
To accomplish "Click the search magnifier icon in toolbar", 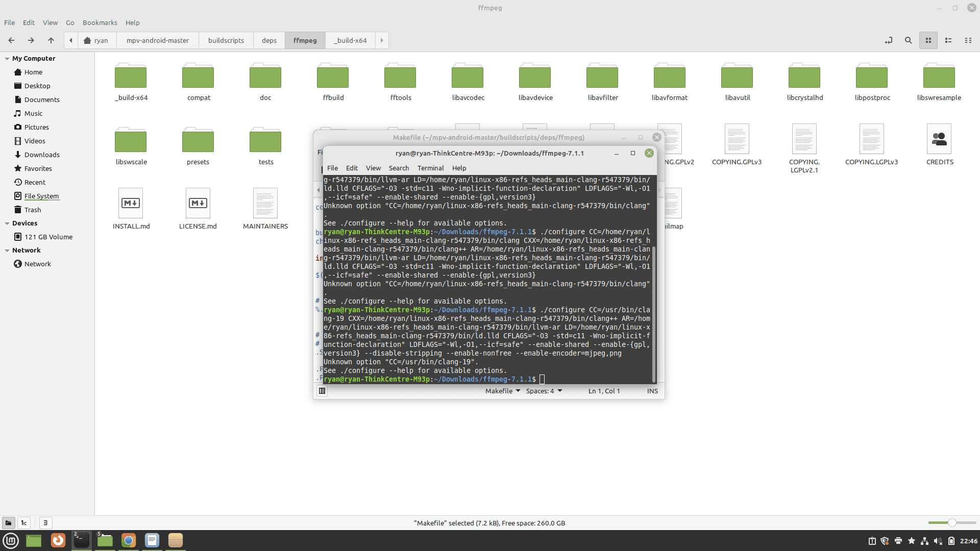I will [908, 40].
